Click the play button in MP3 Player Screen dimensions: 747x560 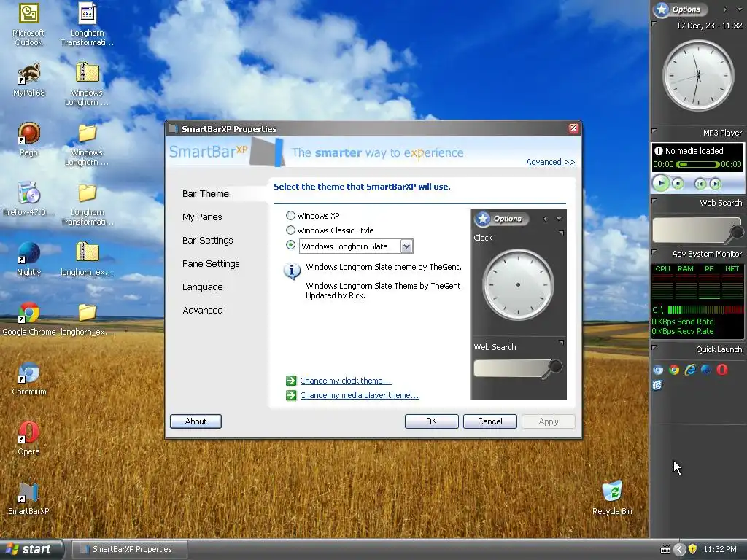tap(661, 183)
